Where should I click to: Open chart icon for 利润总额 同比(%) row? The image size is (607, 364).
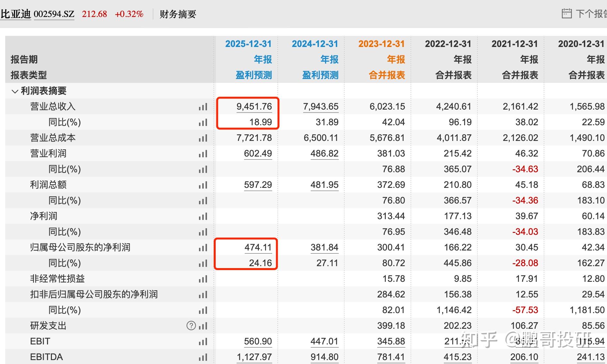click(x=203, y=201)
